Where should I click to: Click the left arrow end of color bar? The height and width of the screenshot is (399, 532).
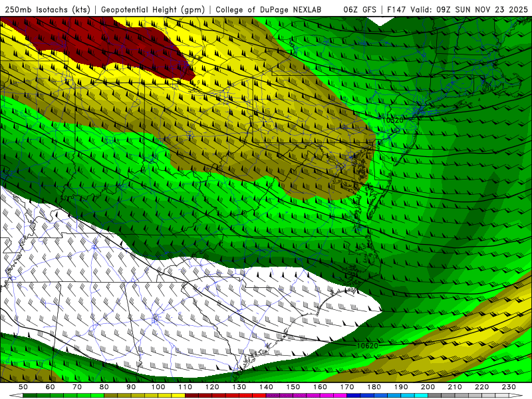click(x=16, y=396)
